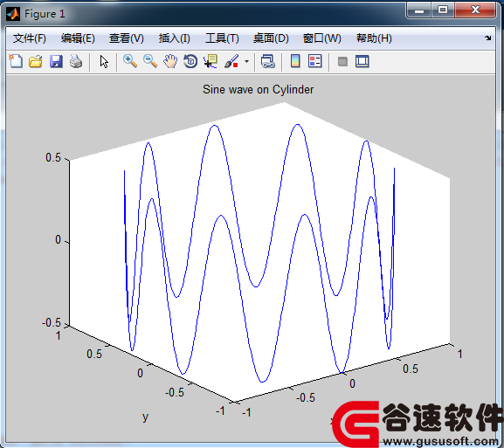Image resolution: width=504 pixels, height=448 pixels.
Task: Click the New Figure icon
Action: point(16,61)
